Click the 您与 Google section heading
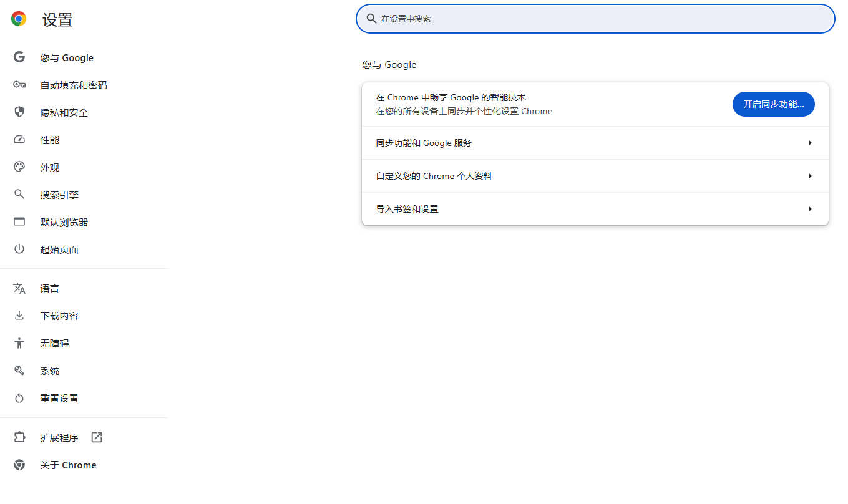 click(x=389, y=65)
